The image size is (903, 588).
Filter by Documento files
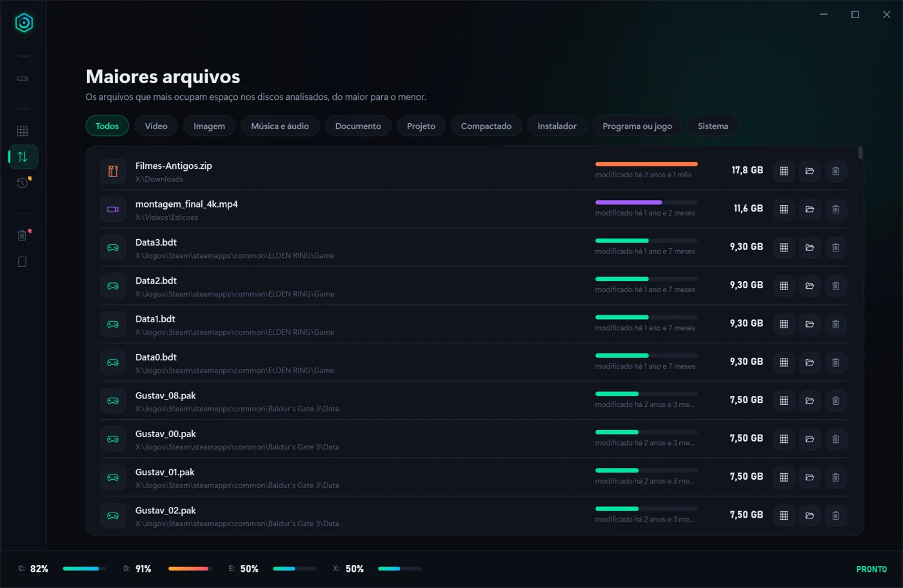[x=358, y=126]
